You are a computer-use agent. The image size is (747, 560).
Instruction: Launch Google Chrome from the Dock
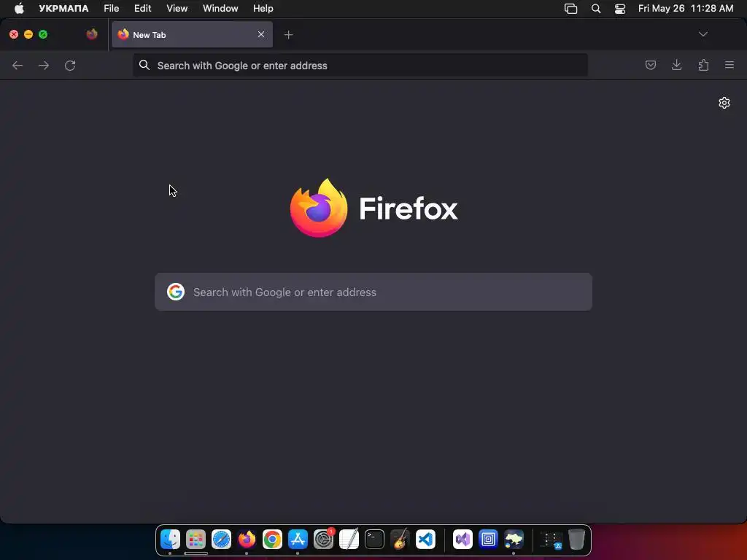pyautogui.click(x=272, y=539)
